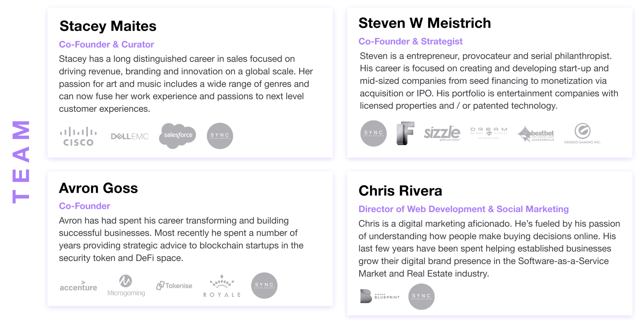Viewport: 644px width, 320px height.
Task: Click the Director of Web Development title
Action: click(x=463, y=209)
